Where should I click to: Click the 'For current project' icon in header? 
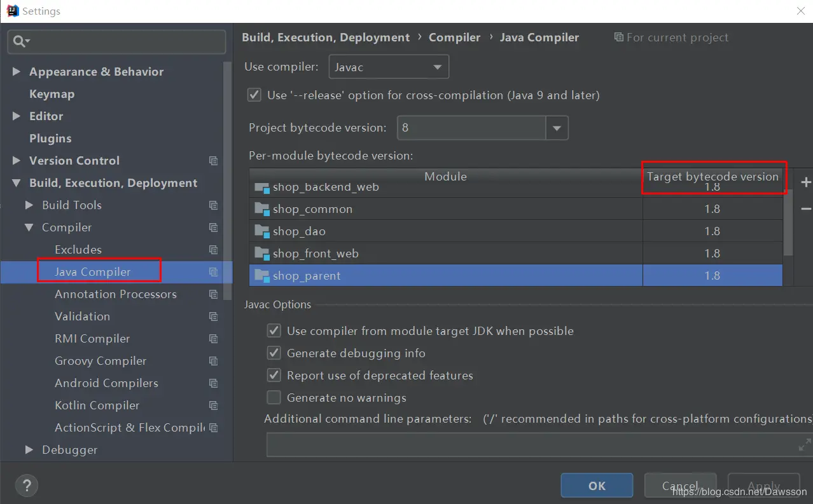click(618, 37)
